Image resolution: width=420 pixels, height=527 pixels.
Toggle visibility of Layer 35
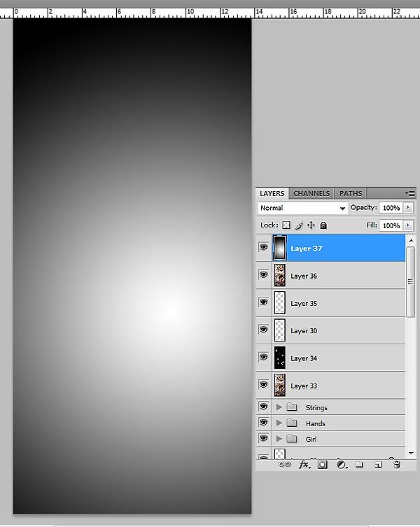pos(264,302)
